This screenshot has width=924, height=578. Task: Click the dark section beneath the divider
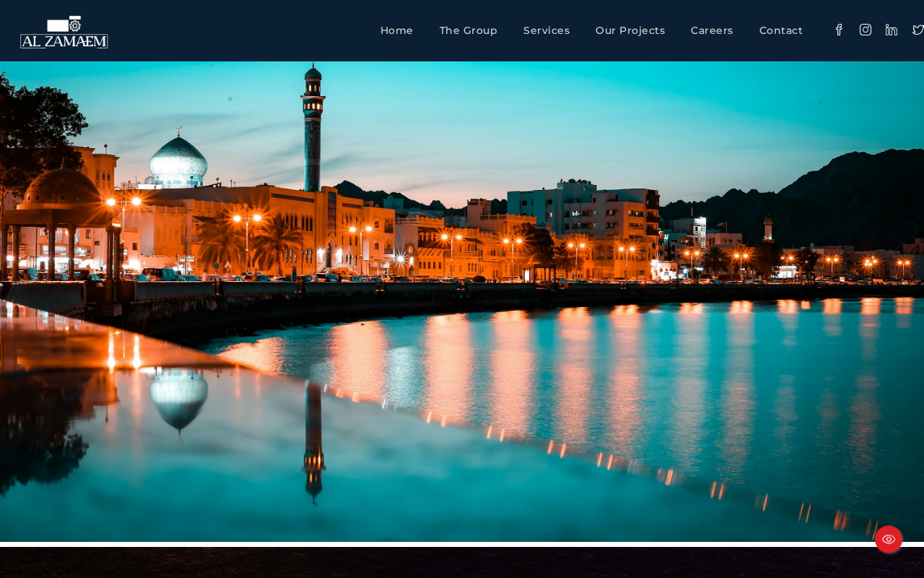462,563
